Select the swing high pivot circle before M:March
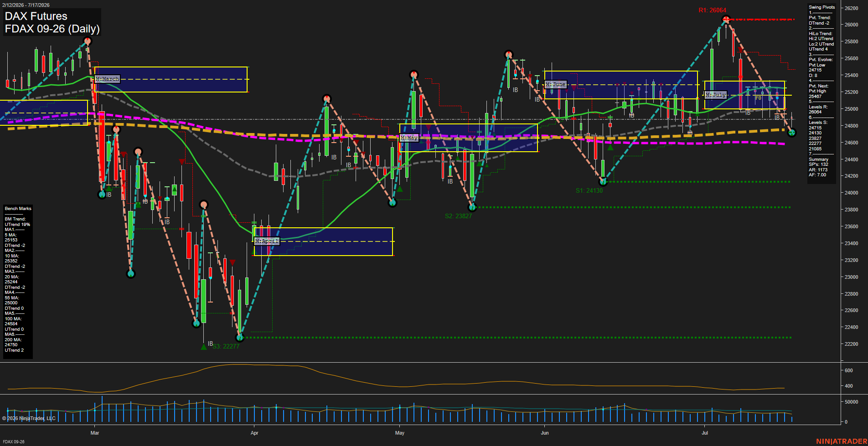 (87, 41)
